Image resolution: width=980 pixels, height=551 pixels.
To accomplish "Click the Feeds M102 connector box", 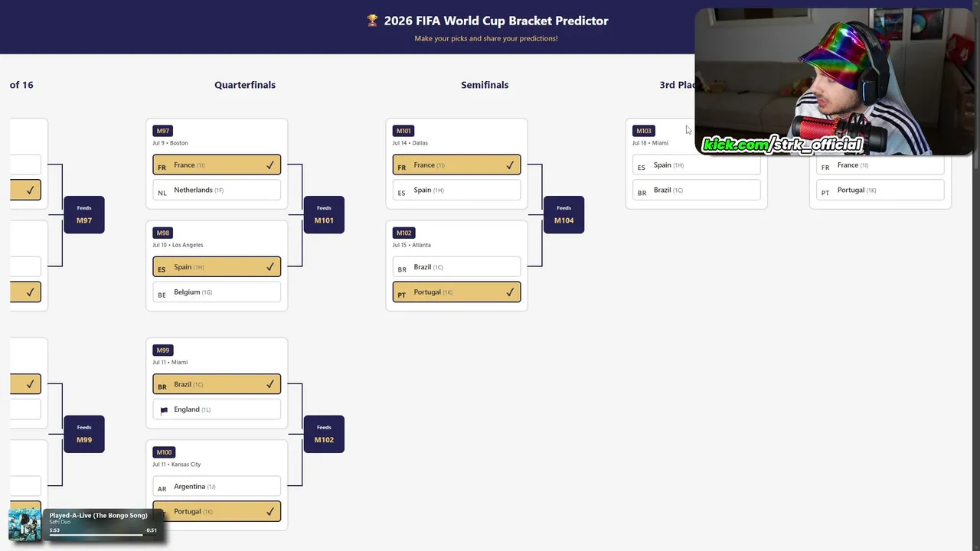I will pyautogui.click(x=324, y=434).
